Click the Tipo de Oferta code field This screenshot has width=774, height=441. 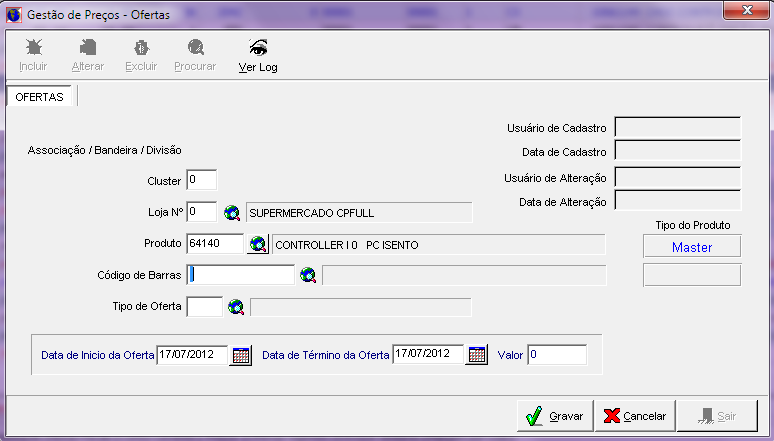tap(205, 307)
